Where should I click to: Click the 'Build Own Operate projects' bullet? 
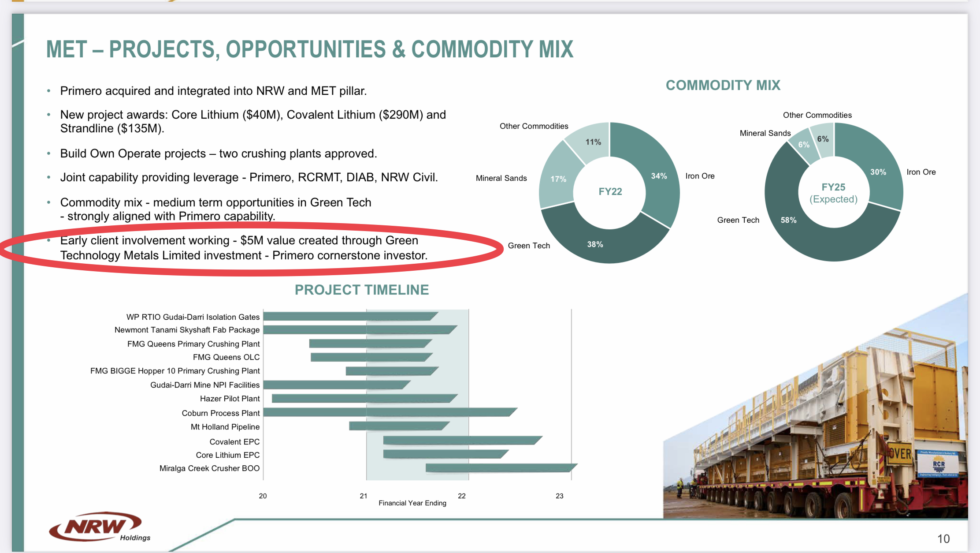click(219, 153)
